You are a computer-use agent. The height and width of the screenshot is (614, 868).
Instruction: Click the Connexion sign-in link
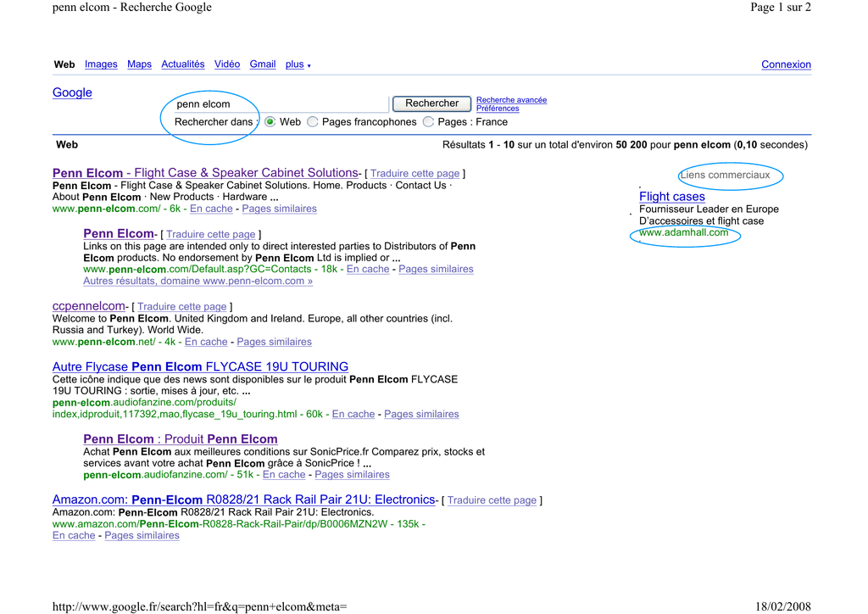click(x=786, y=64)
